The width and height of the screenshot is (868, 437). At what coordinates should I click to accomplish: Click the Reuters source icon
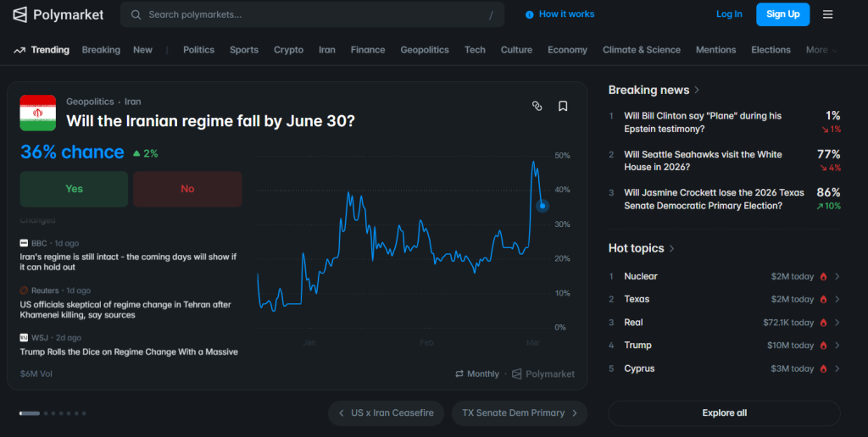point(24,290)
